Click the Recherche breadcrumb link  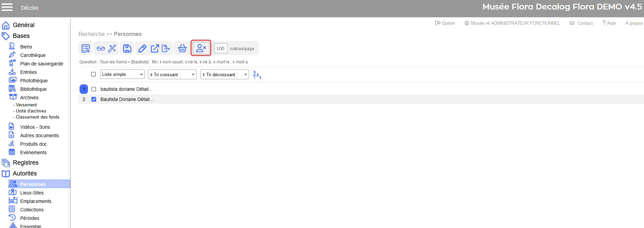pyautogui.click(x=91, y=34)
